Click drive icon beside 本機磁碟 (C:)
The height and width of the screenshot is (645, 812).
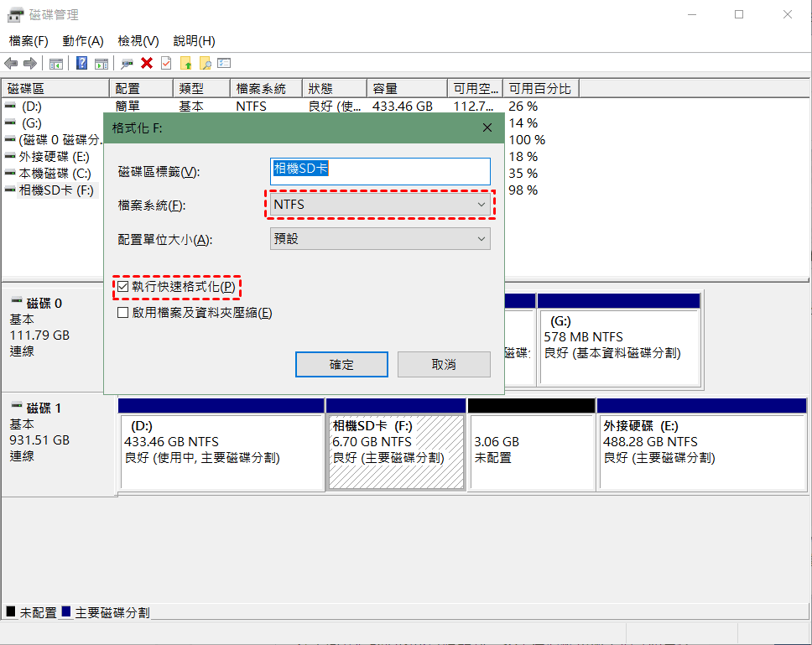pos(10,173)
